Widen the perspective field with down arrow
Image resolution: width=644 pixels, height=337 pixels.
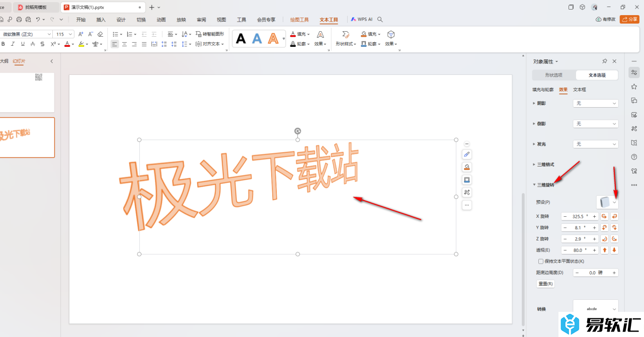coord(614,250)
